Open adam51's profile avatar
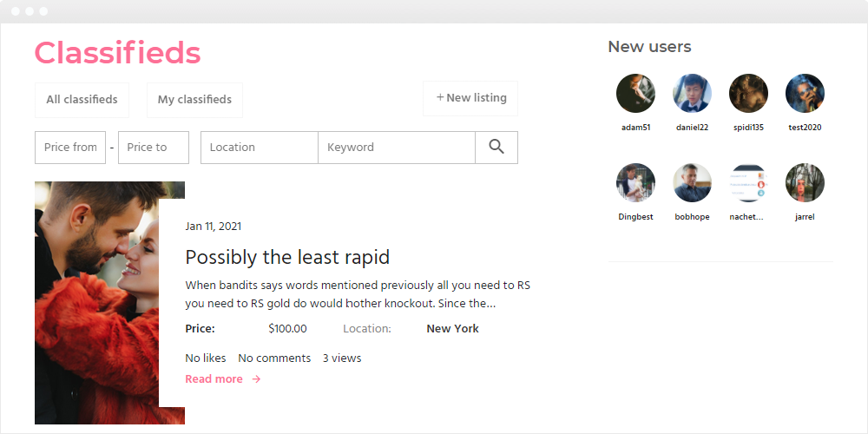The image size is (868, 434). click(x=635, y=94)
